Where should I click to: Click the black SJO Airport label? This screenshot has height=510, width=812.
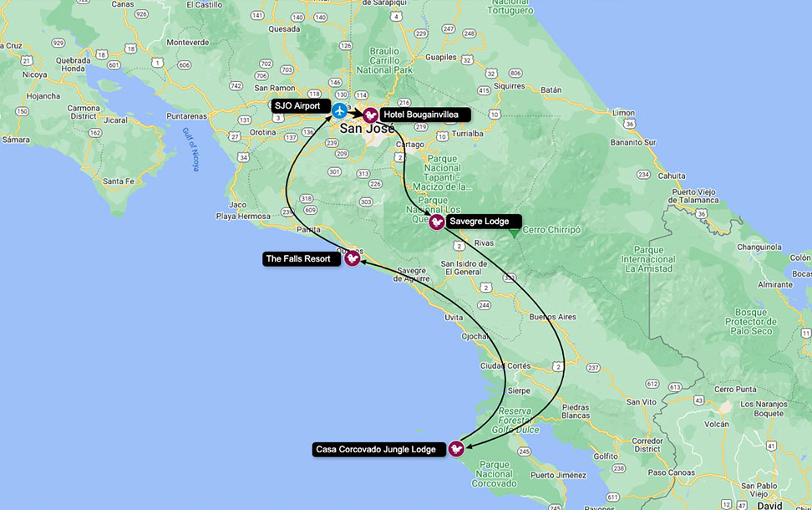[301, 105]
